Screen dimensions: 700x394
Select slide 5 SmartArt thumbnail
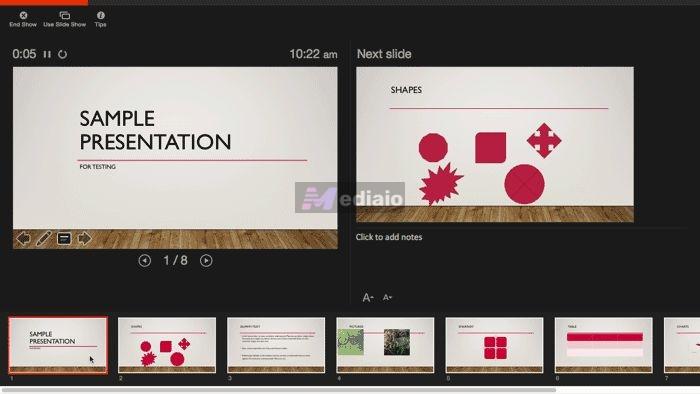click(x=494, y=345)
